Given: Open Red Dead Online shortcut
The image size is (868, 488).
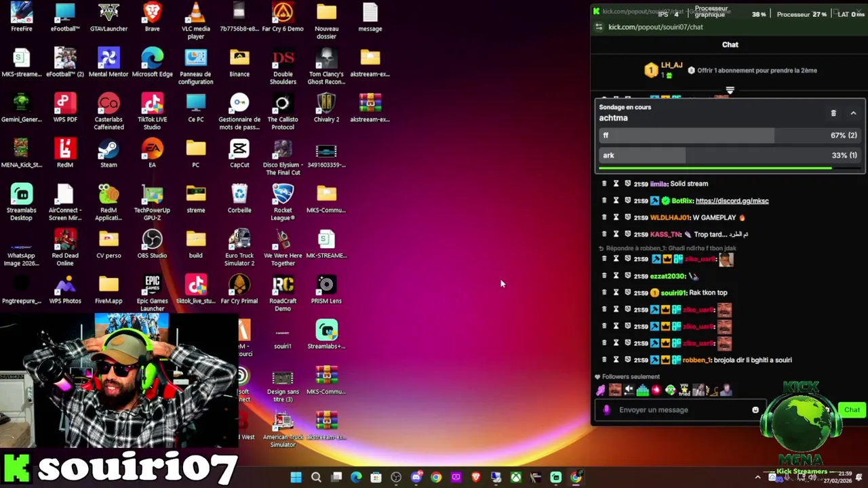Looking at the screenshot, I should click(x=65, y=248).
